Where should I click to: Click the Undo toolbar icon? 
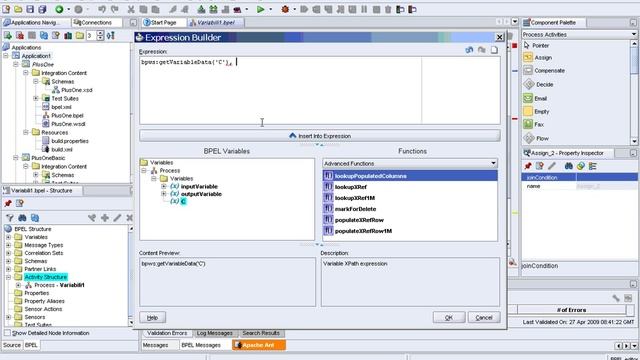(x=102, y=9)
